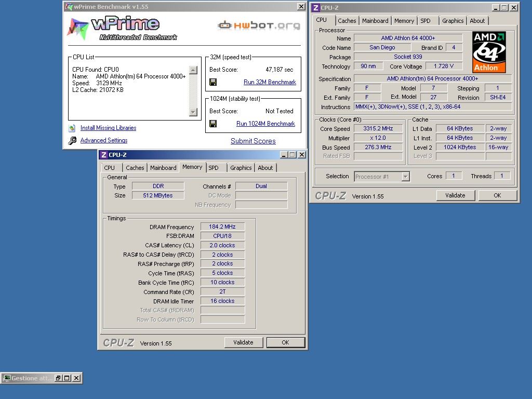The height and width of the screenshot is (399, 532).
Task: Click the AMD Athlon 64 logo in CPU-Z
Action: pyautogui.click(x=489, y=52)
